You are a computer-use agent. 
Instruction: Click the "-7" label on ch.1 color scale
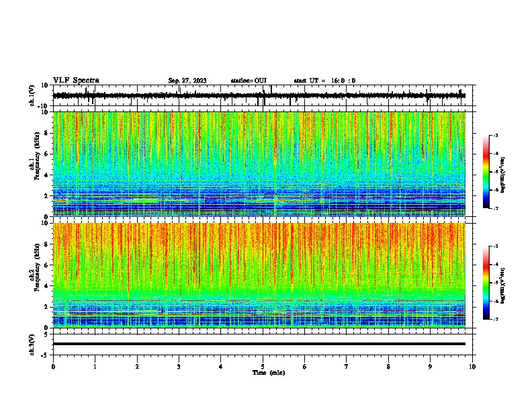(495, 209)
